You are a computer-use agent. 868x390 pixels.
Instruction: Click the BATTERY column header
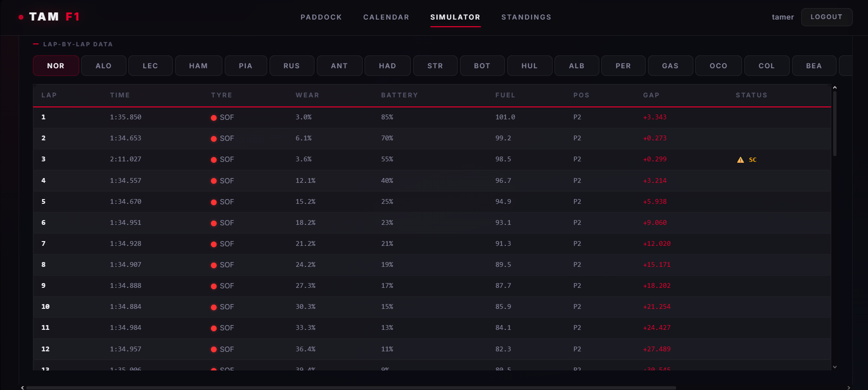(399, 95)
